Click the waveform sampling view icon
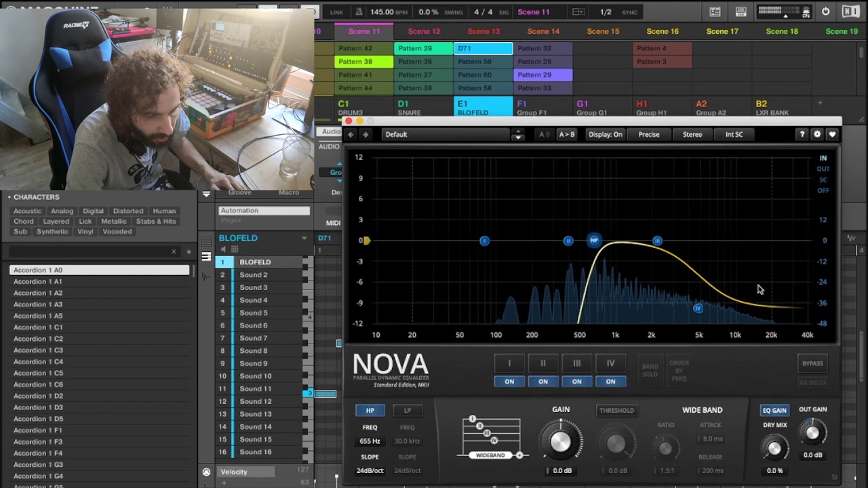Screen dimensions: 868x488 (206, 277)
